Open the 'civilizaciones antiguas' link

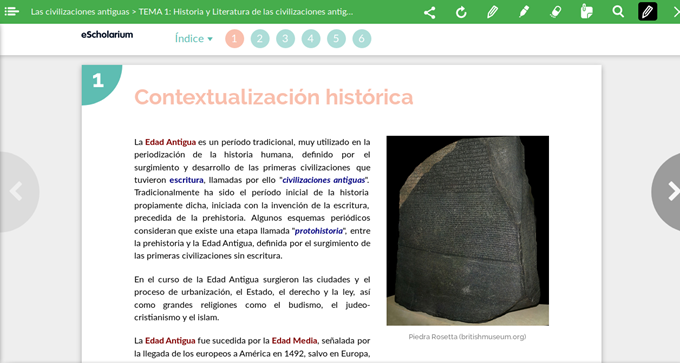tap(324, 180)
